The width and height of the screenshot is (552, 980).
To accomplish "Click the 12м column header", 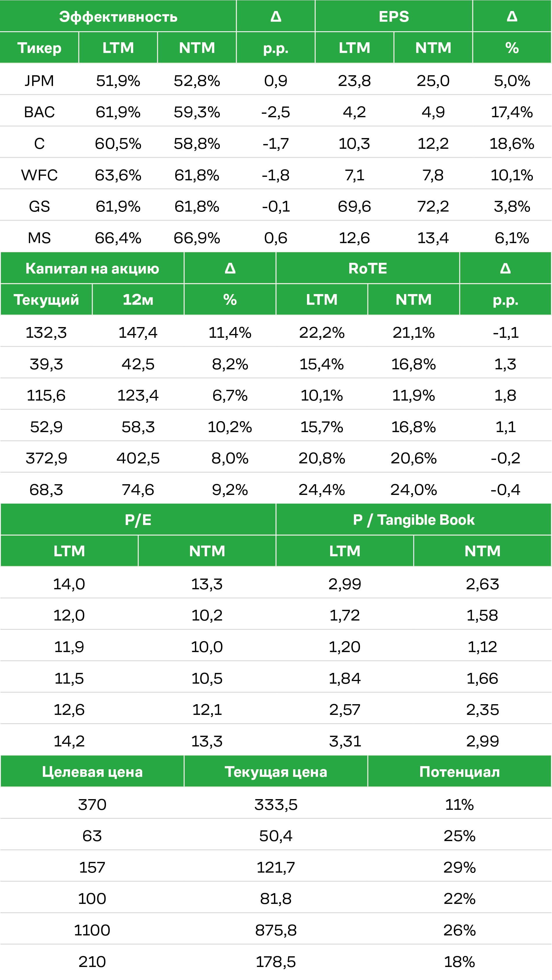I will click(x=138, y=299).
